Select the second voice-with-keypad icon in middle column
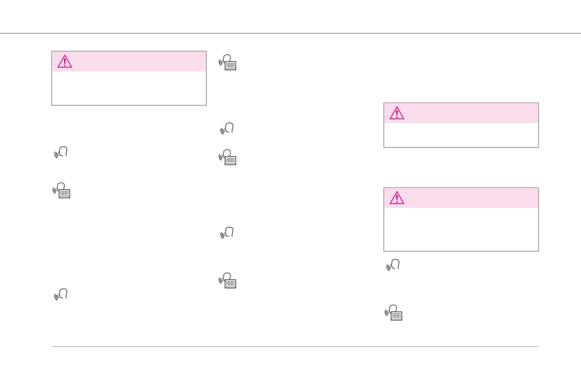Image resolution: width=581 pixels, height=392 pixels. click(227, 157)
